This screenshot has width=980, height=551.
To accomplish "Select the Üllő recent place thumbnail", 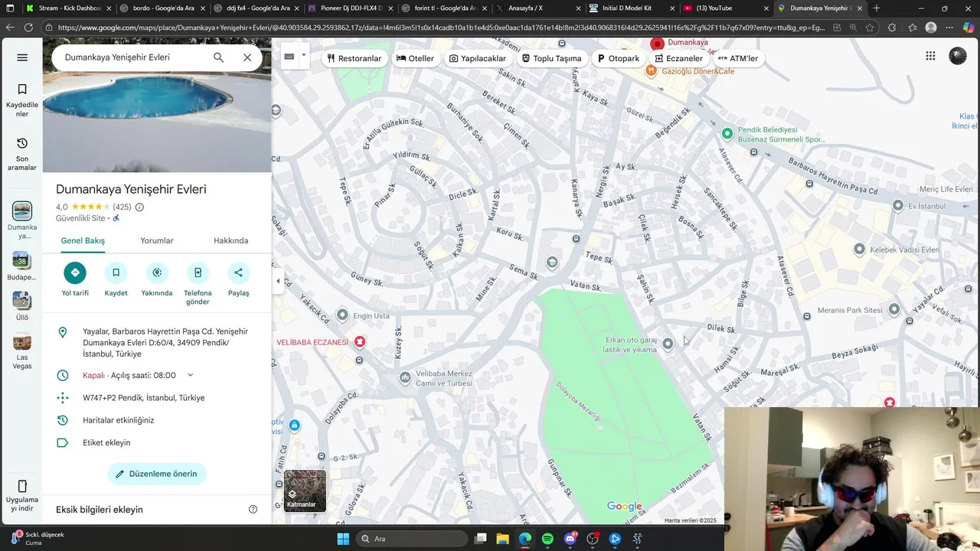I will [22, 300].
